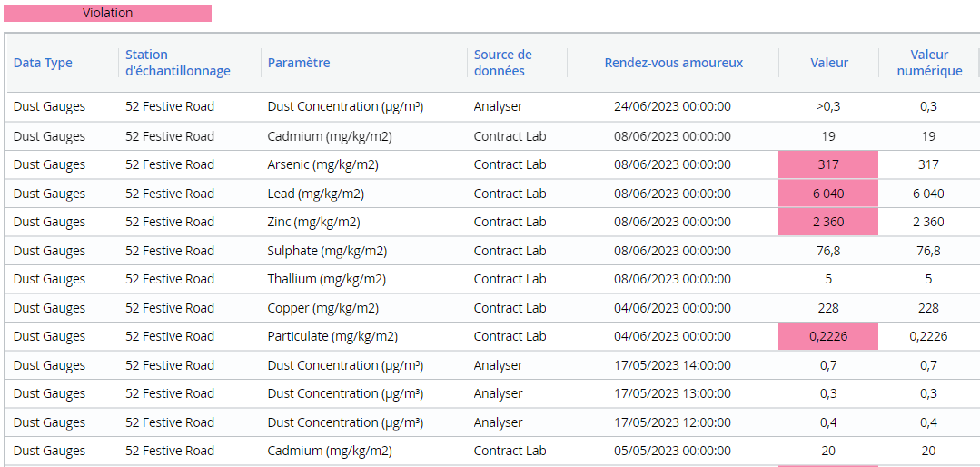Click the Paramètre column header

pyautogui.click(x=299, y=63)
